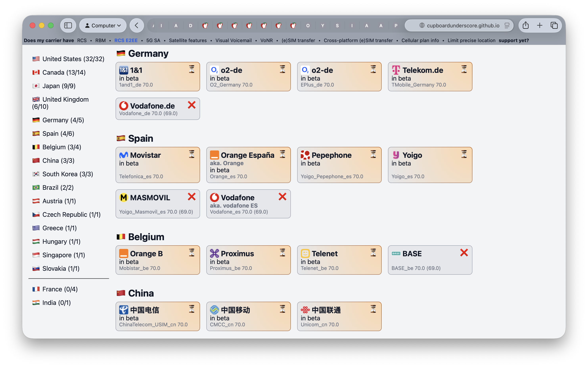Click the Vodafone.de red logo
Viewport: 588px width, 368px height.
124,106
